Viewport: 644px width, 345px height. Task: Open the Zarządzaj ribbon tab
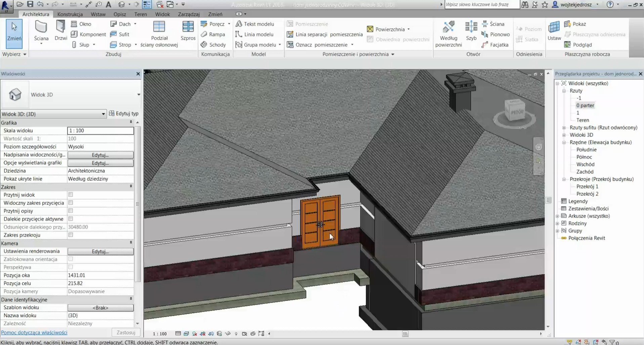tap(189, 14)
